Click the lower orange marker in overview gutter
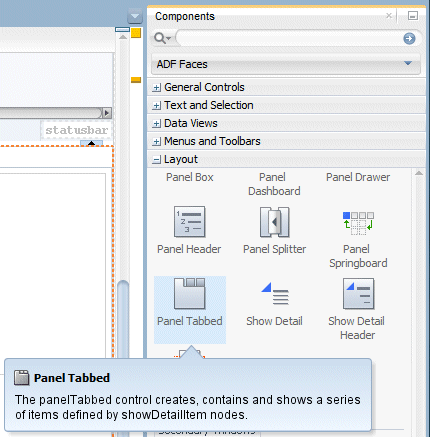This screenshot has height=437, width=430. [x=136, y=80]
